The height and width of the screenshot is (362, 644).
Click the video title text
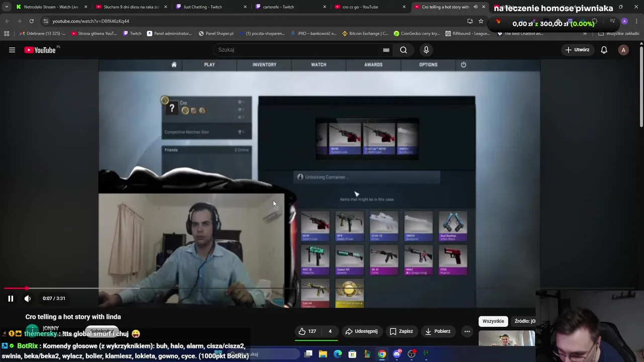coord(73,317)
